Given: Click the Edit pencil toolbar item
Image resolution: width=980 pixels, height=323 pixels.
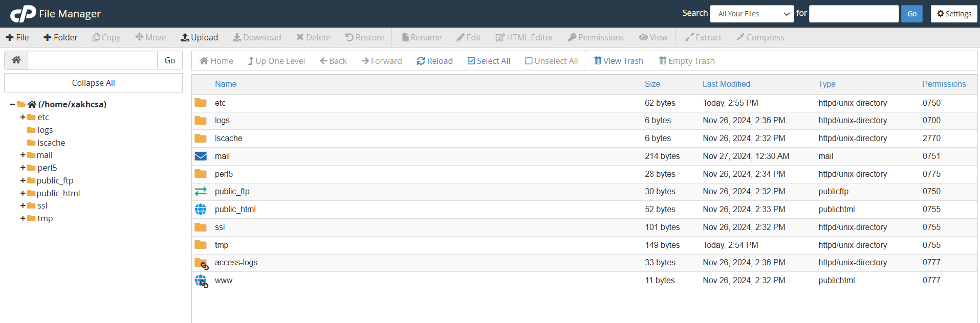Looking at the screenshot, I should (468, 37).
